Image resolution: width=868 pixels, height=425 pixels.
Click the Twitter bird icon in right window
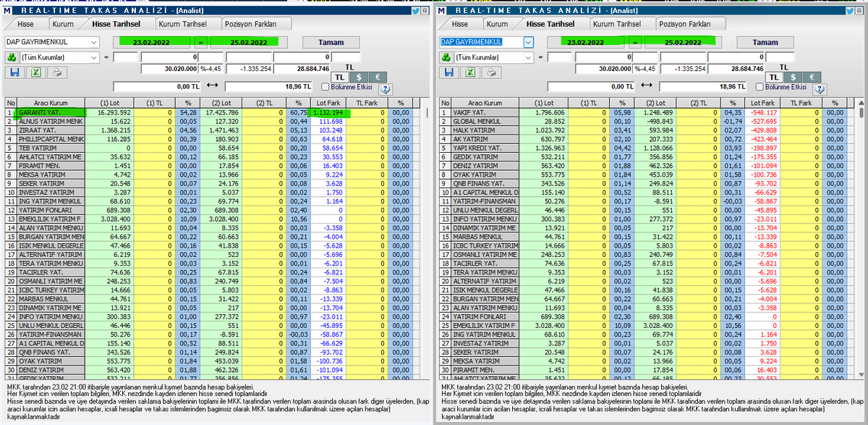coord(851,11)
